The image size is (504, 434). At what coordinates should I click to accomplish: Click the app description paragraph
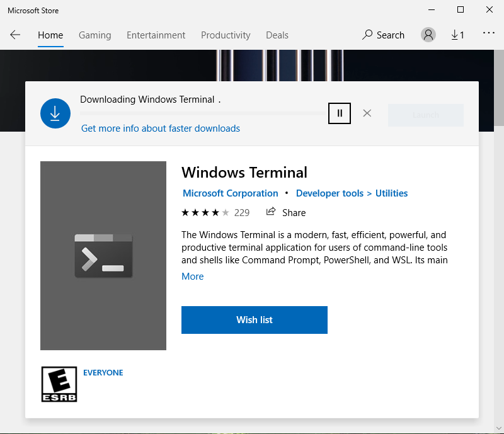(314, 247)
